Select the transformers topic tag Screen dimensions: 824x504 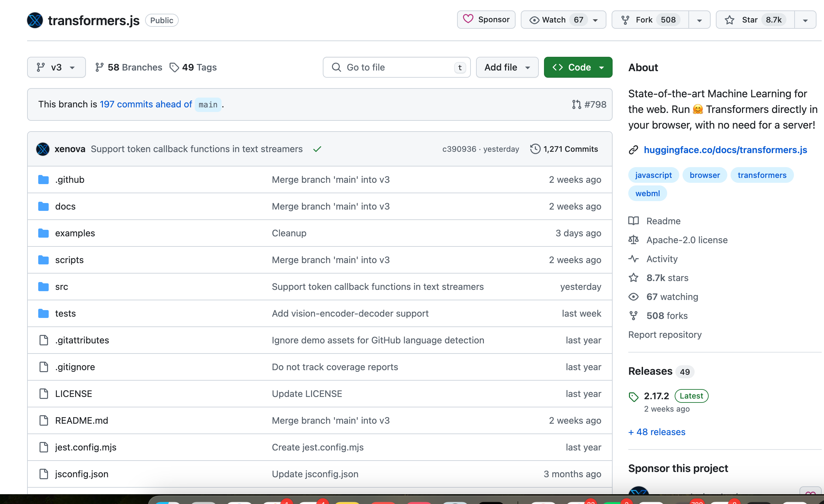pyautogui.click(x=762, y=175)
